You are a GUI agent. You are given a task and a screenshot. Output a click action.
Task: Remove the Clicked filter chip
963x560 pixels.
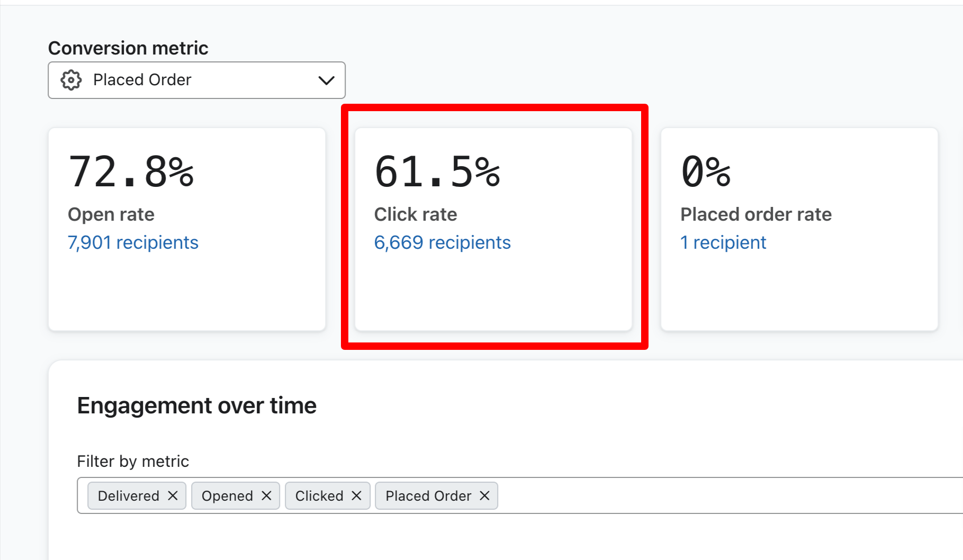(x=357, y=495)
